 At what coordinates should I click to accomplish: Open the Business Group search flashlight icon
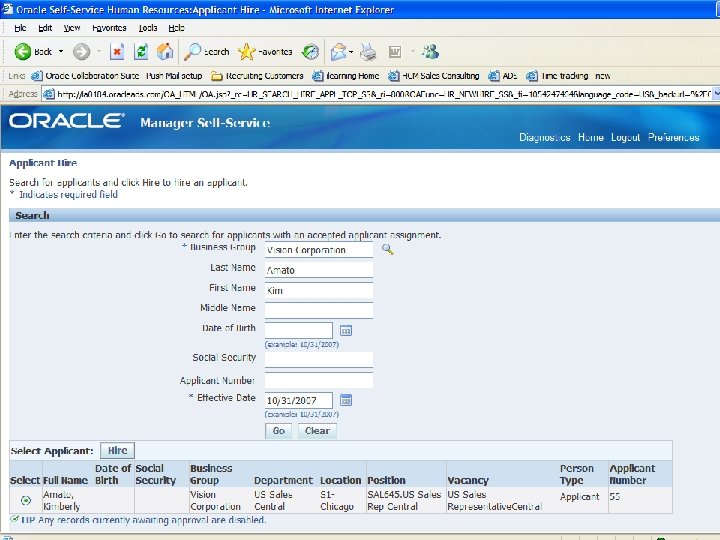pyautogui.click(x=388, y=249)
